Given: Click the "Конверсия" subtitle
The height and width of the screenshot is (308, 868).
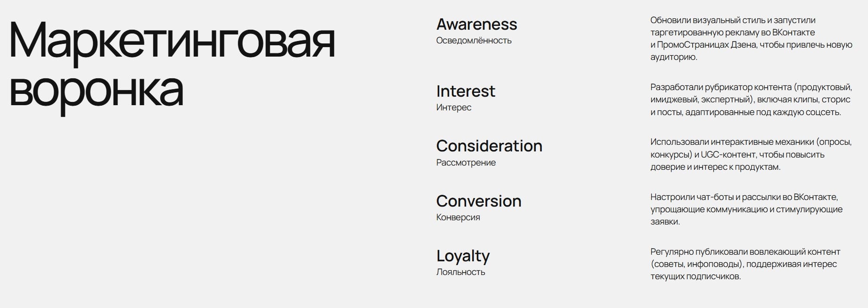Looking at the screenshot, I should pyautogui.click(x=458, y=217).
